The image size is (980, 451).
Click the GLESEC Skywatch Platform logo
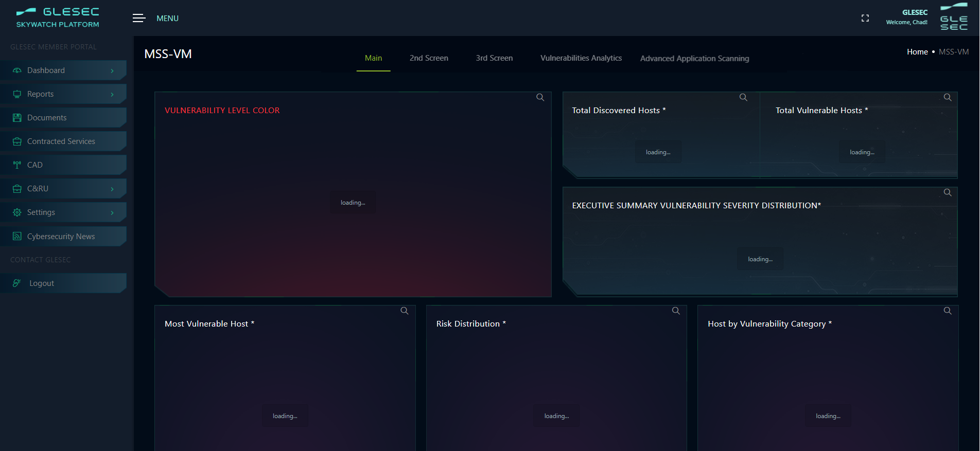[x=58, y=17]
